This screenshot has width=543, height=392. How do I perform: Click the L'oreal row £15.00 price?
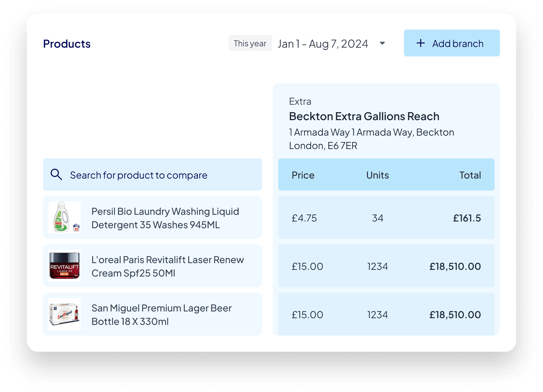tap(307, 266)
